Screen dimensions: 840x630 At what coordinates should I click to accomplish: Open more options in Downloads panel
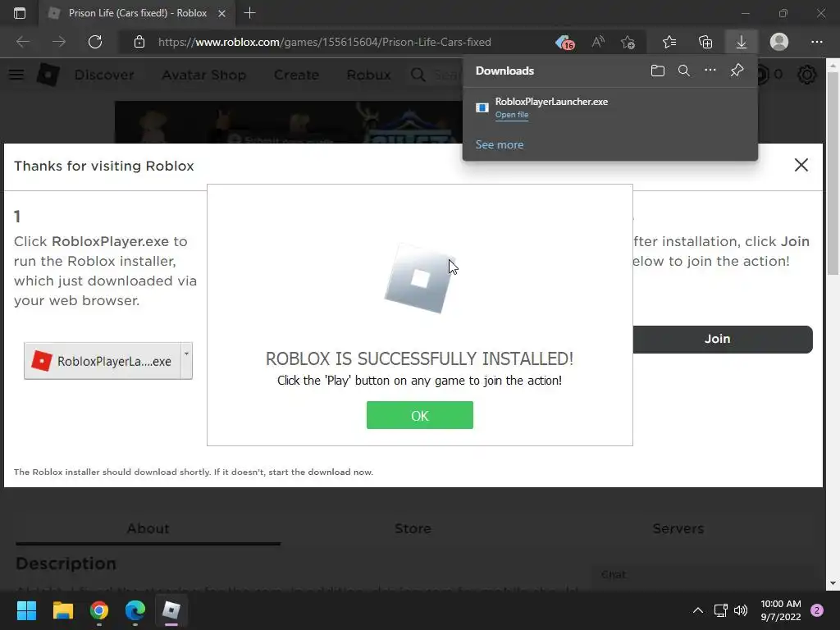pos(710,71)
